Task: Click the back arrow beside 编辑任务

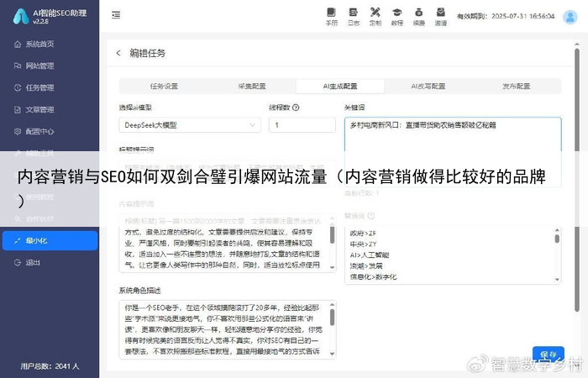Action: pyautogui.click(x=118, y=53)
